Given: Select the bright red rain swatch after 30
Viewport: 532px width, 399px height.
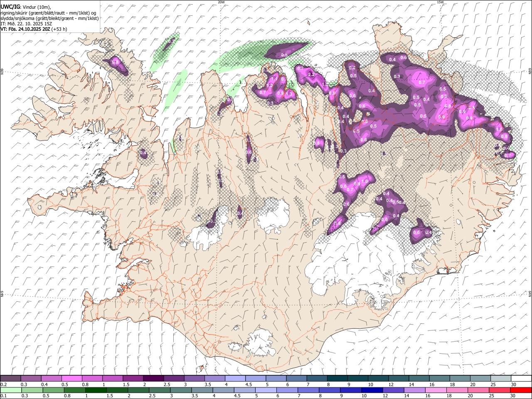Looking at the screenshot, I should (x=521, y=390).
